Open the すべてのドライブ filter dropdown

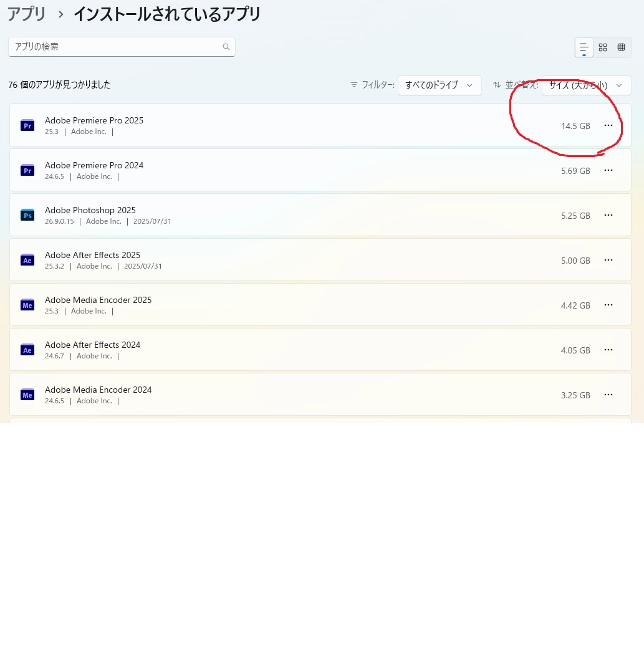440,85
